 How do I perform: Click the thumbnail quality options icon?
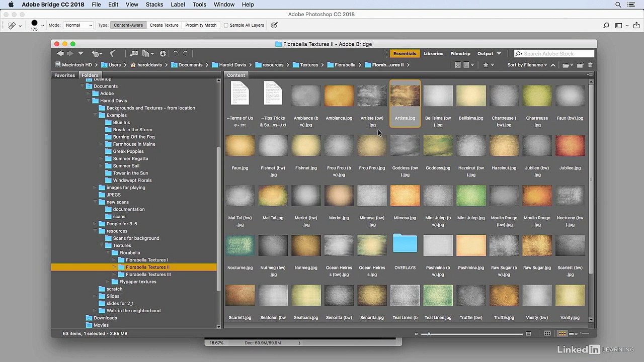pos(468,65)
